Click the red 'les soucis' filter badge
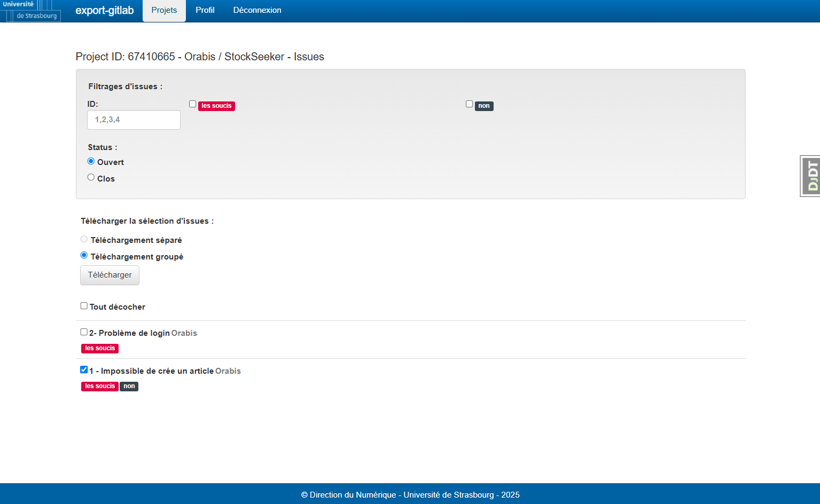Image resolution: width=820 pixels, height=504 pixels. 216,106
